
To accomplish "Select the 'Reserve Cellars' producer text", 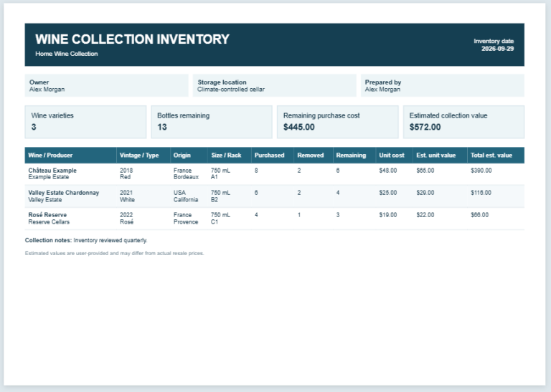I will [49, 221].
